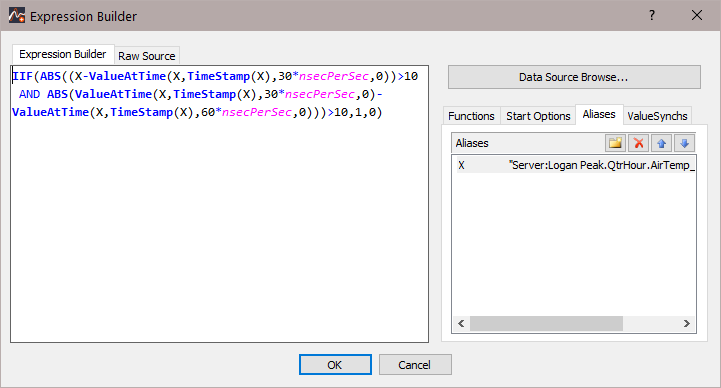Click the horizontal scrollbar thumb in Aliases
721x388 pixels.
546,323
